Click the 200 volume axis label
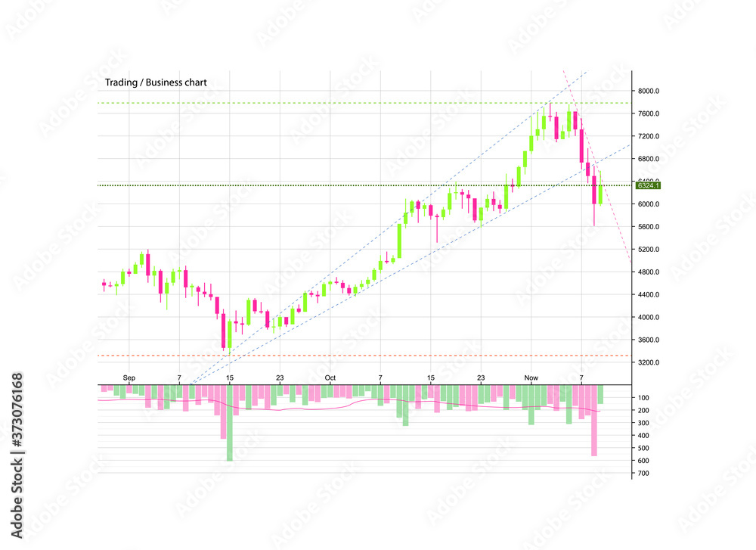The height and width of the screenshot is (550, 756). [x=643, y=411]
